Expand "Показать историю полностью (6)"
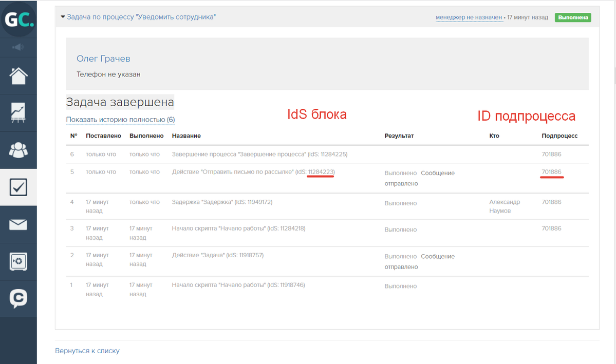 coord(120,120)
